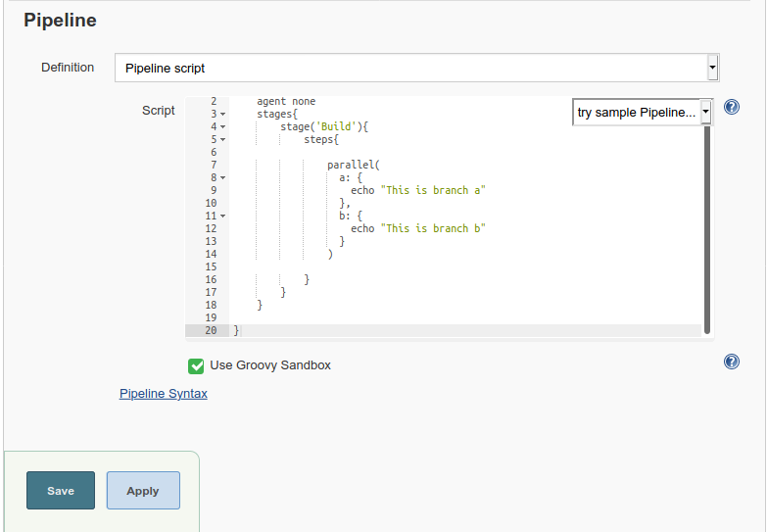Fold branch b block on line 11
The width and height of the screenshot is (767, 532).
[223, 217]
